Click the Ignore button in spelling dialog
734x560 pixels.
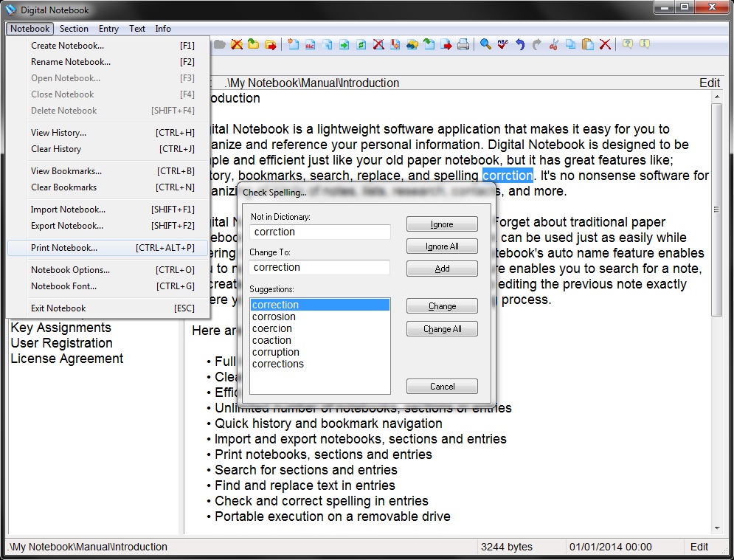442,224
